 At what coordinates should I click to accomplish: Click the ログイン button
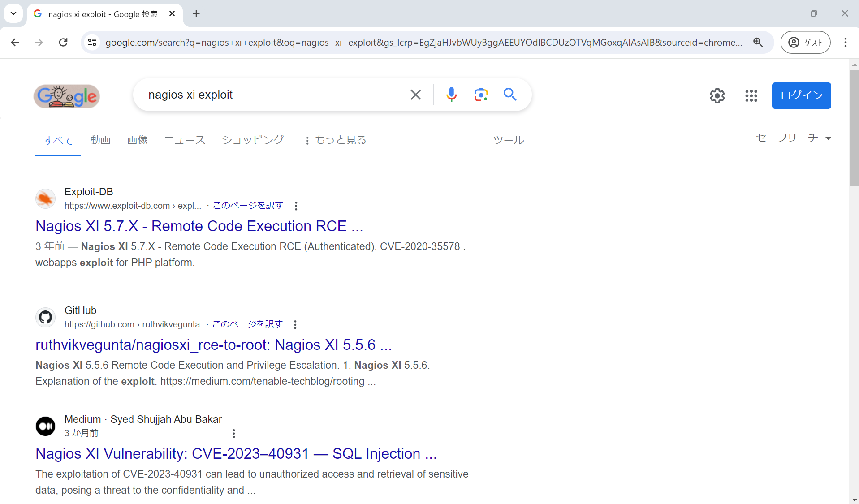click(801, 95)
